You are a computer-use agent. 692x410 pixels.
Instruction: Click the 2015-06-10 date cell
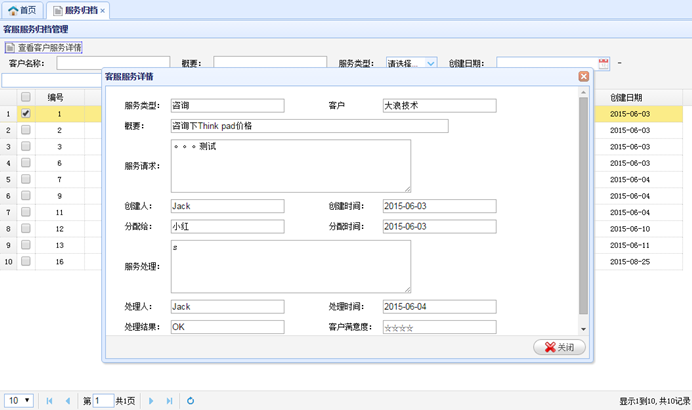[630, 229]
